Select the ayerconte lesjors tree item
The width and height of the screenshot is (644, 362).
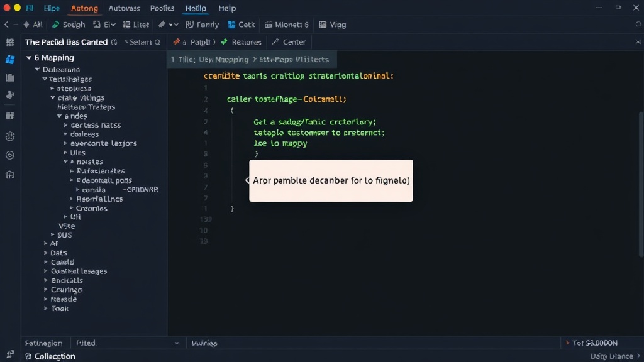[x=104, y=143]
